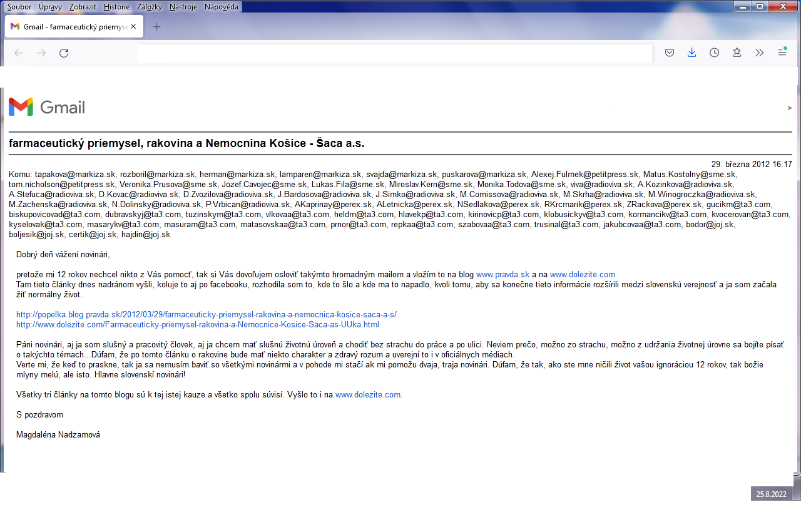801x532 pixels.
Task: Open the History clock icon
Action: (x=714, y=53)
